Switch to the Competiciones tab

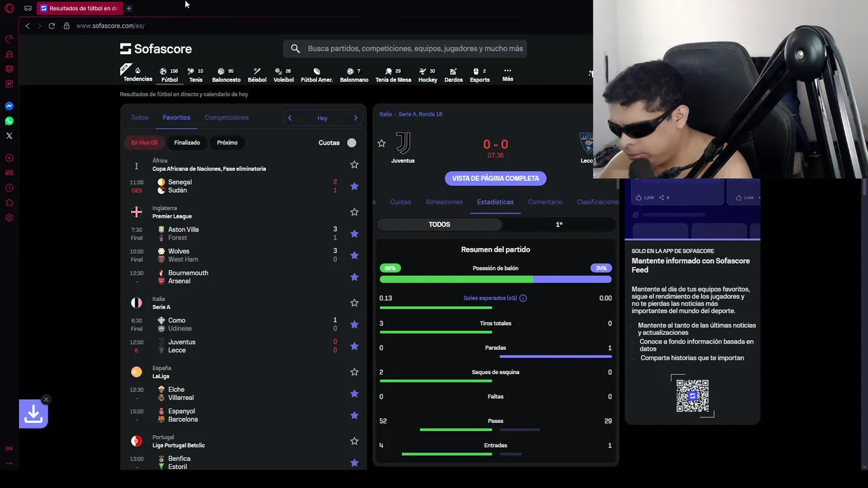pyautogui.click(x=226, y=117)
